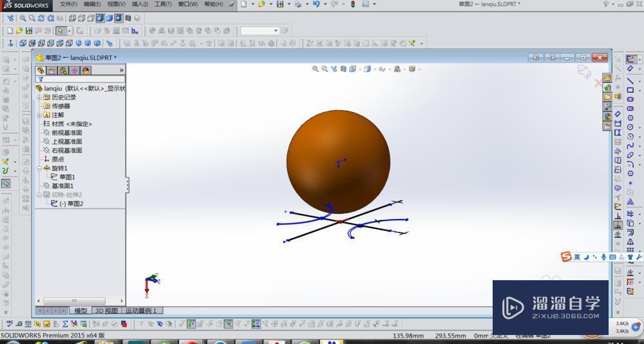Viewport: 644px width, 344px height.
Task: Open the 帮助(H) menu
Action: point(214,4)
